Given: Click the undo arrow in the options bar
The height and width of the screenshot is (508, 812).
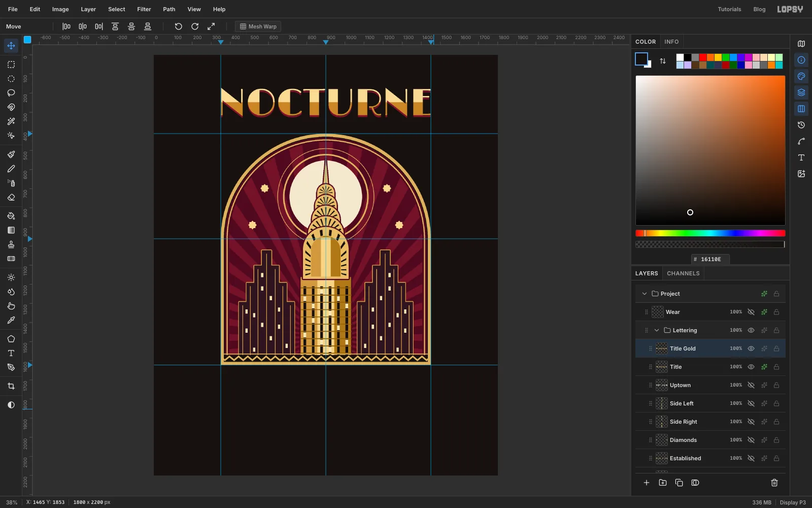Looking at the screenshot, I should pyautogui.click(x=179, y=26).
